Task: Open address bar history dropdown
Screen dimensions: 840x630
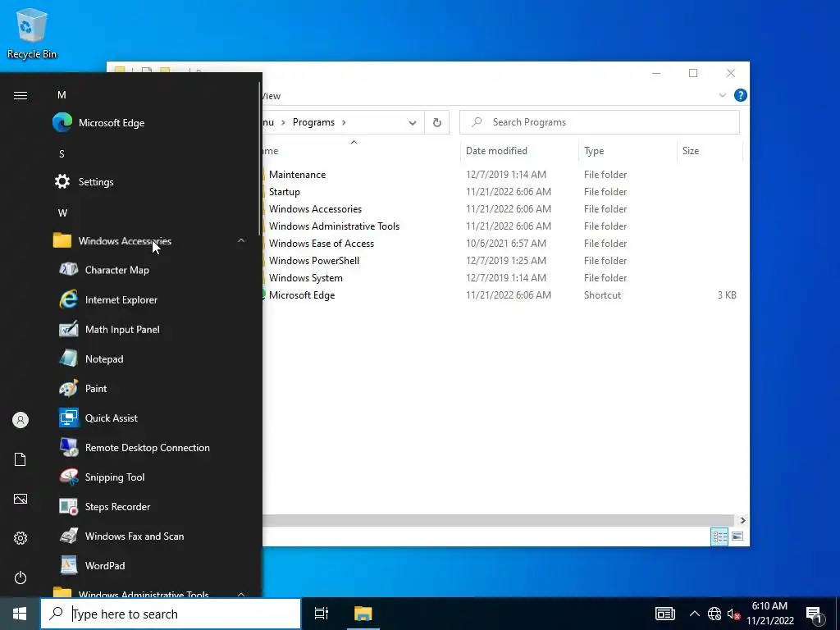Action: pos(412,123)
